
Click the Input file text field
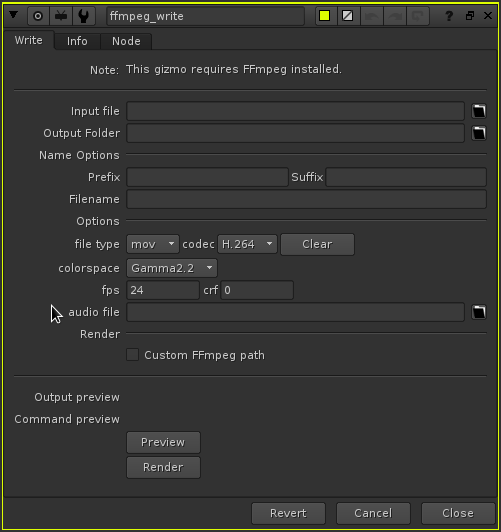(x=295, y=111)
